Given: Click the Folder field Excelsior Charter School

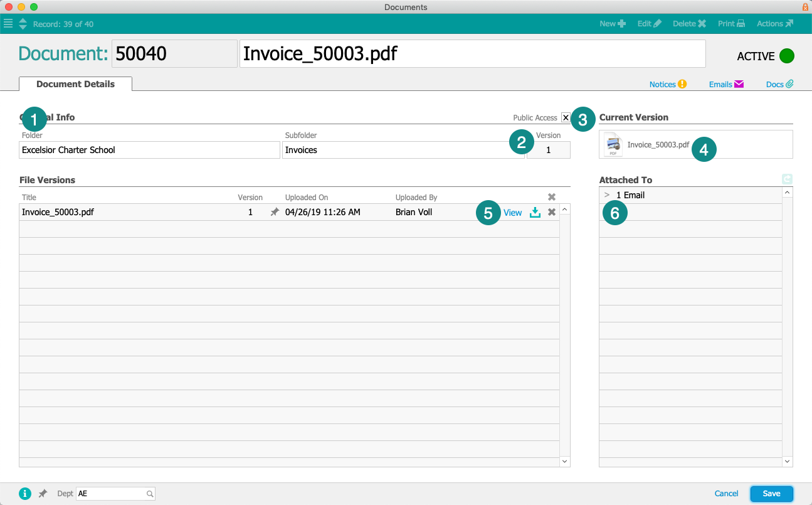Looking at the screenshot, I should pos(150,150).
